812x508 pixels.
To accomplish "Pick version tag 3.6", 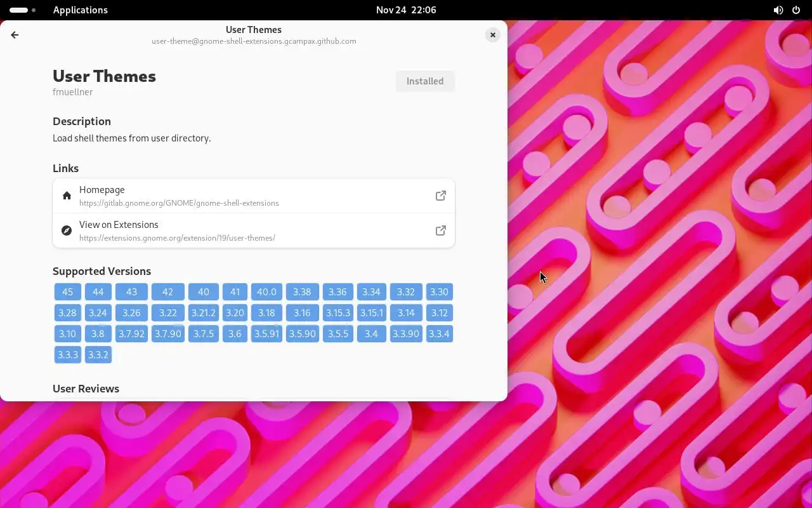I will point(235,334).
